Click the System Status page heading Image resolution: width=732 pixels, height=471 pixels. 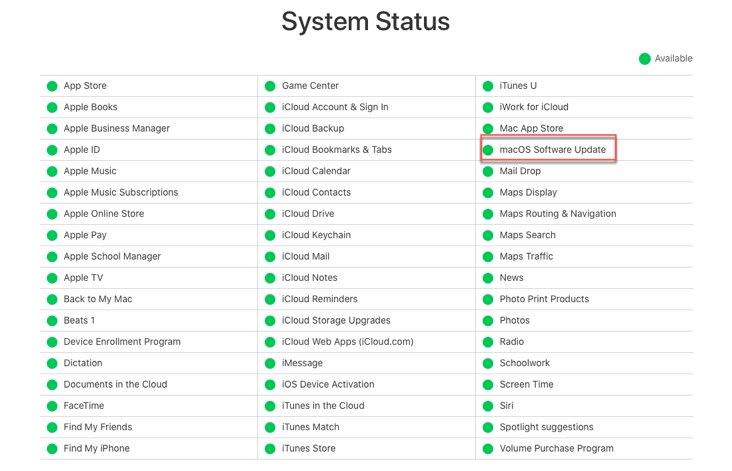click(366, 21)
